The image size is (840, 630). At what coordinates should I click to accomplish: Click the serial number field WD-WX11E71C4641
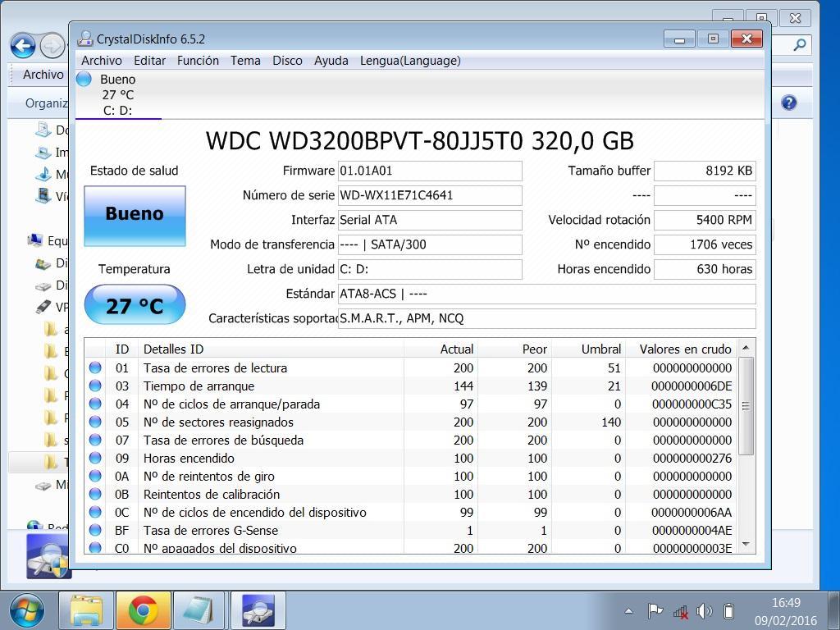[x=430, y=195]
